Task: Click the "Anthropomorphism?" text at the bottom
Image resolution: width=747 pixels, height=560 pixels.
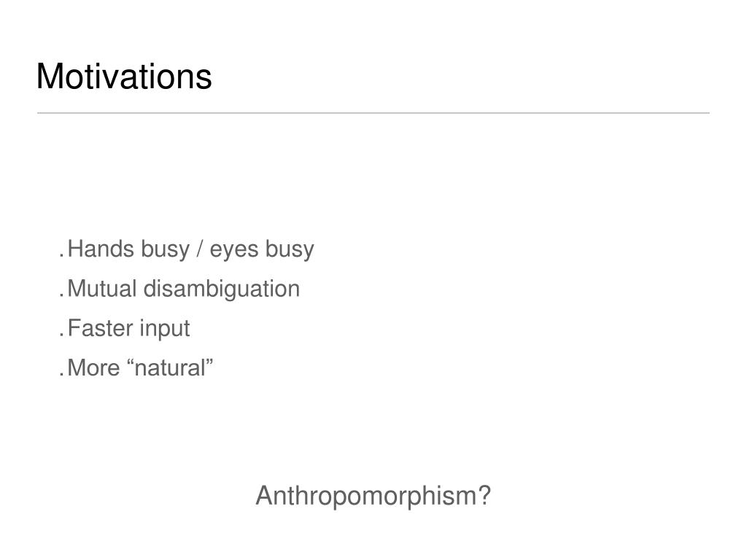Action: [373, 496]
